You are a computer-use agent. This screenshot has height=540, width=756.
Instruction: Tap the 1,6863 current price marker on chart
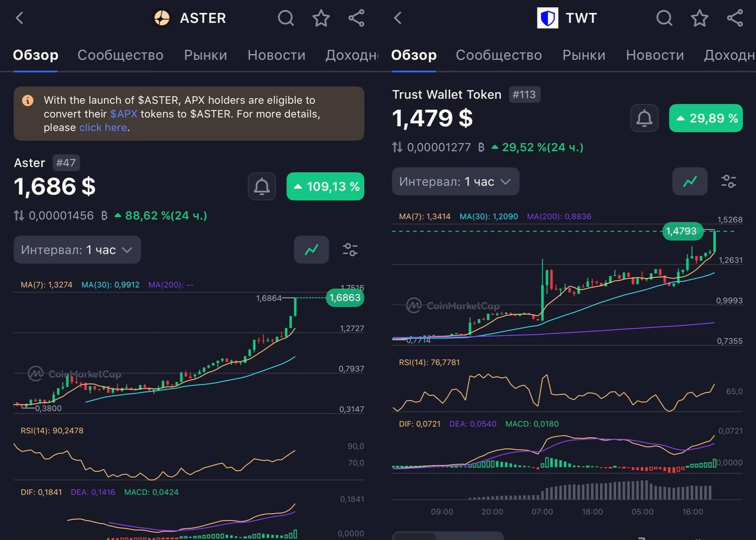345,298
